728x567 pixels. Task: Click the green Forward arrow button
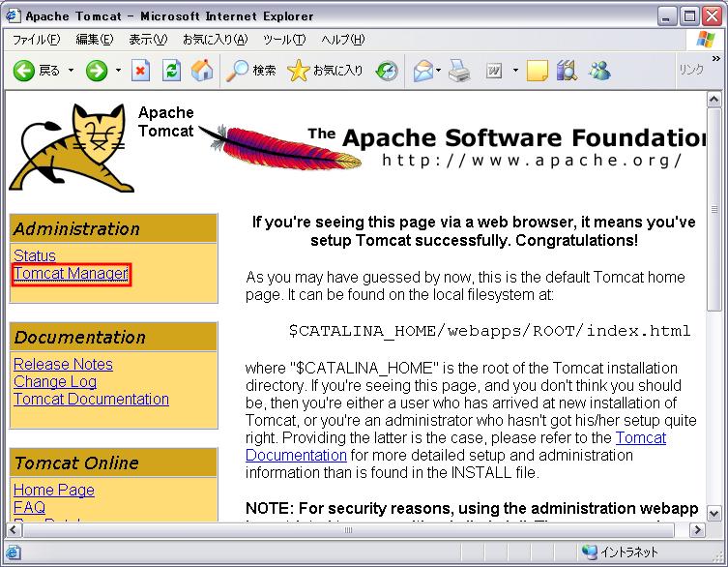97,71
